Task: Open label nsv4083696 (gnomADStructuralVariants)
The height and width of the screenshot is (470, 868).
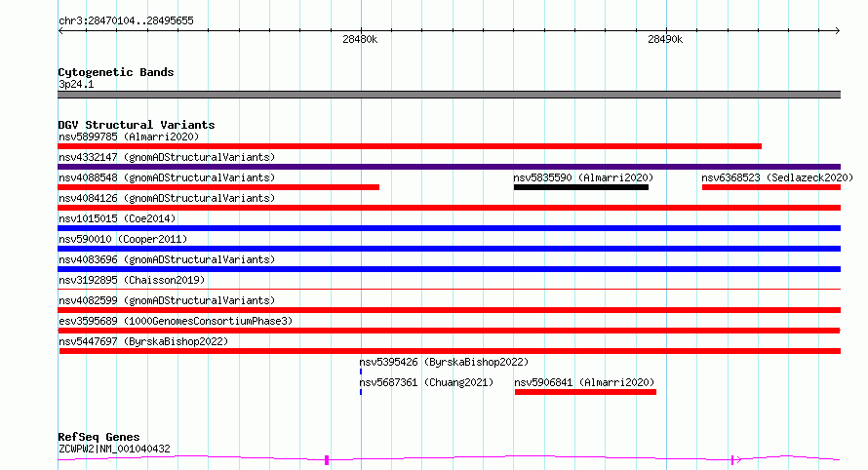Action: [167, 259]
